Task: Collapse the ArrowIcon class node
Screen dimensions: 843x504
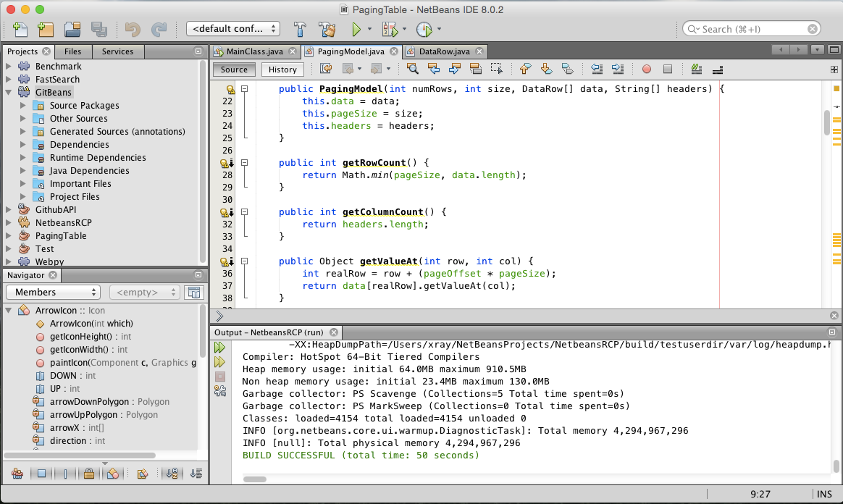Action: (9, 310)
